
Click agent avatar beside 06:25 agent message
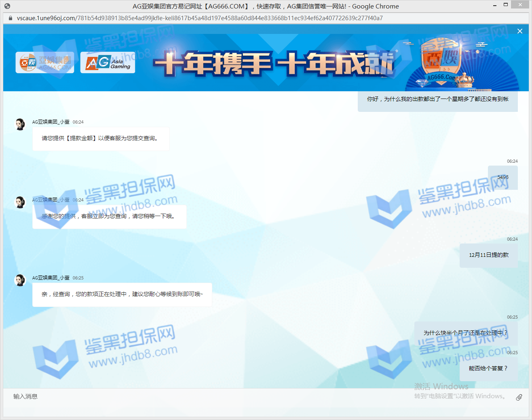click(20, 280)
